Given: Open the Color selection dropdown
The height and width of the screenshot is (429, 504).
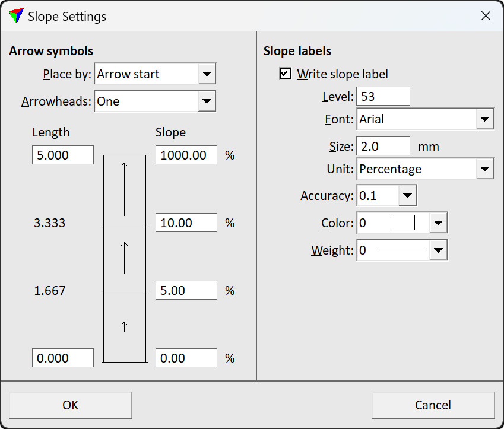Looking at the screenshot, I should pos(439,223).
